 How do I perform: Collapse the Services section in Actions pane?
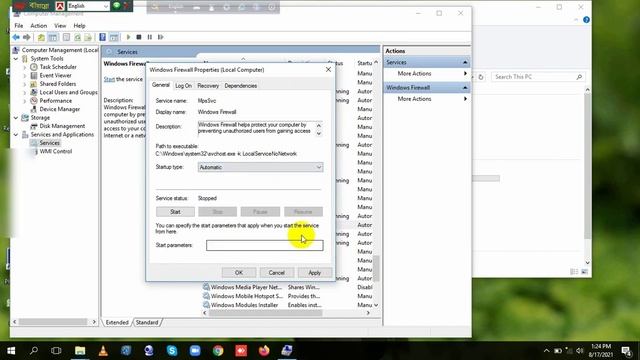[465, 62]
